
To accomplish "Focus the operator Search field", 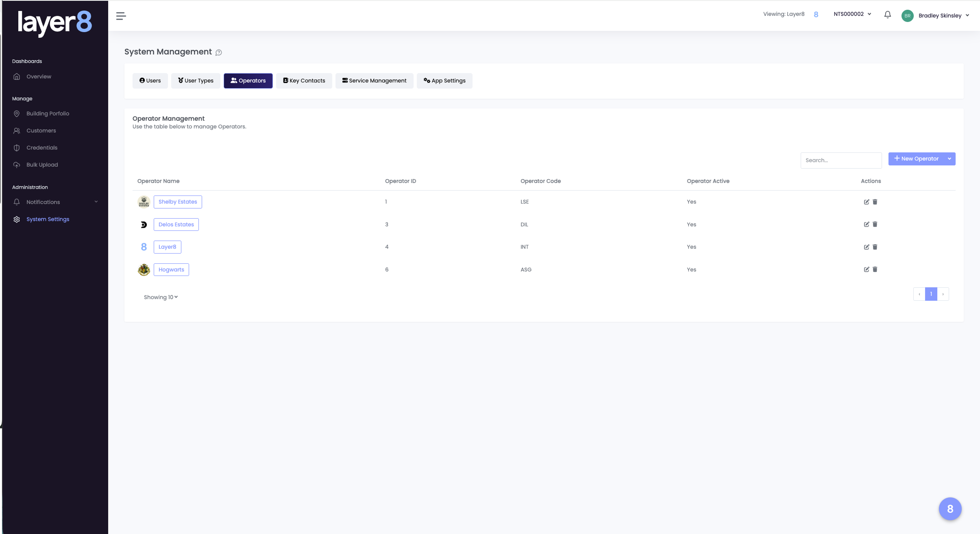I will click(841, 160).
